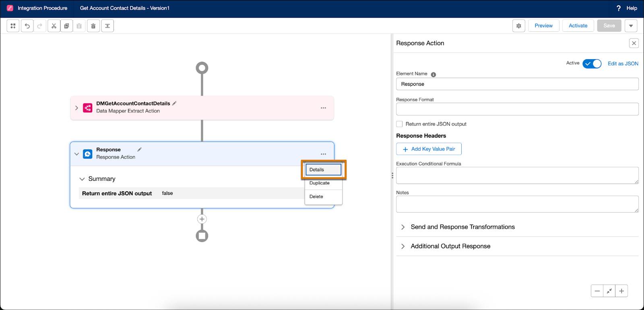Click the panel divider drag handle
This screenshot has width=644, height=310.
(392, 176)
